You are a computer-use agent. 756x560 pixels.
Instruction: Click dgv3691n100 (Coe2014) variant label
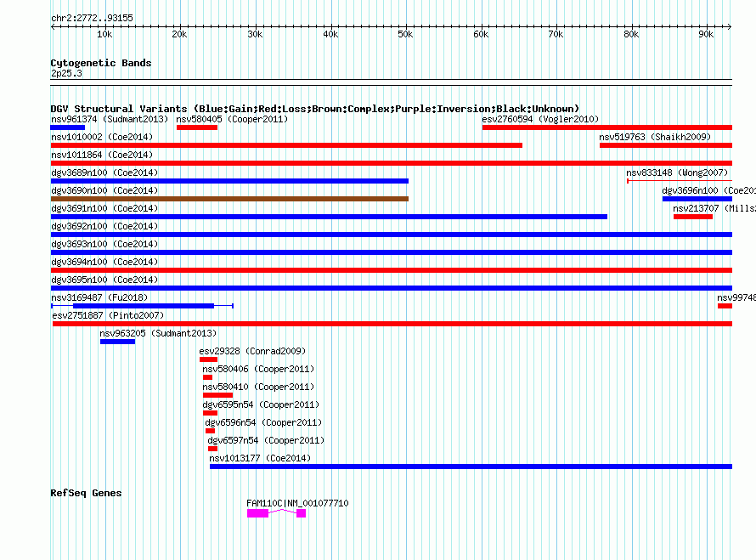[104, 208]
